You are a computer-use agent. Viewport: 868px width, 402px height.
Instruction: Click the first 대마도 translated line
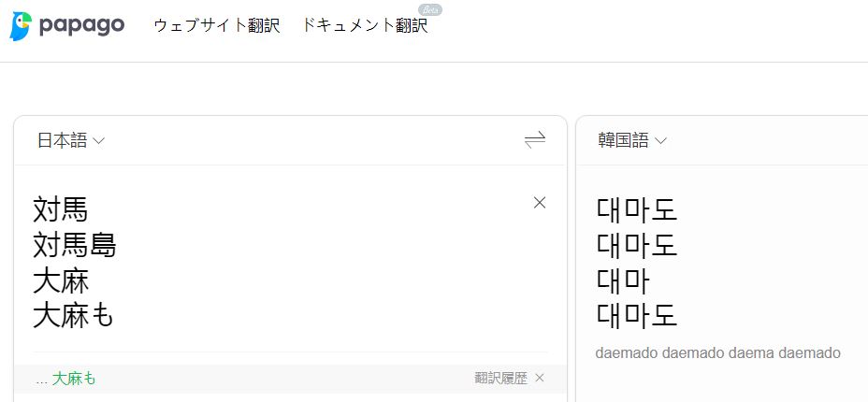637,210
